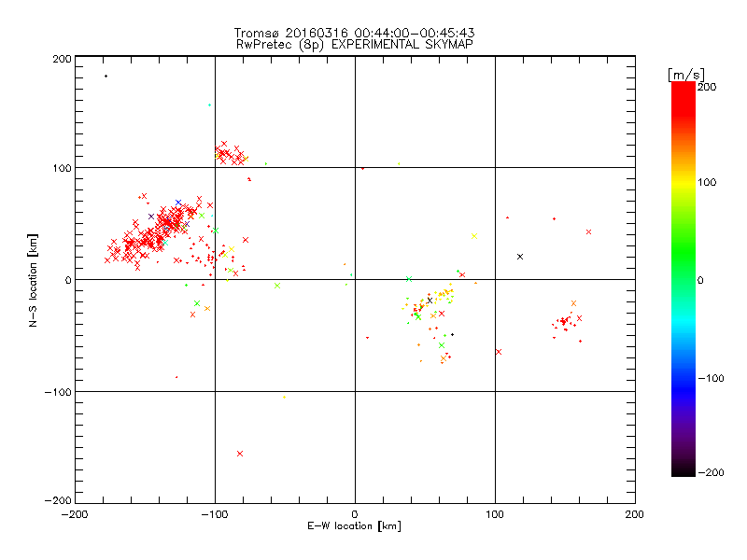This screenshot has height=560, width=747.
Task: Click the x-axis '-100' tick label
Action: tap(215, 514)
